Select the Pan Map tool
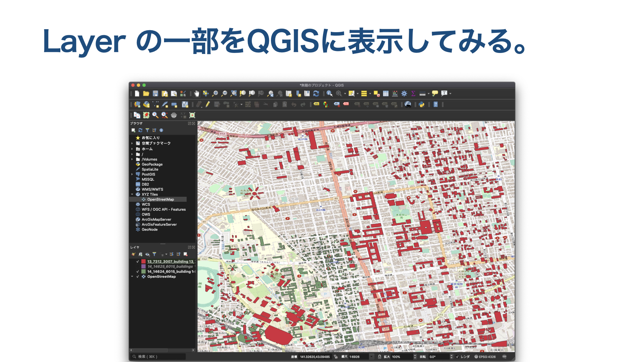 click(196, 94)
